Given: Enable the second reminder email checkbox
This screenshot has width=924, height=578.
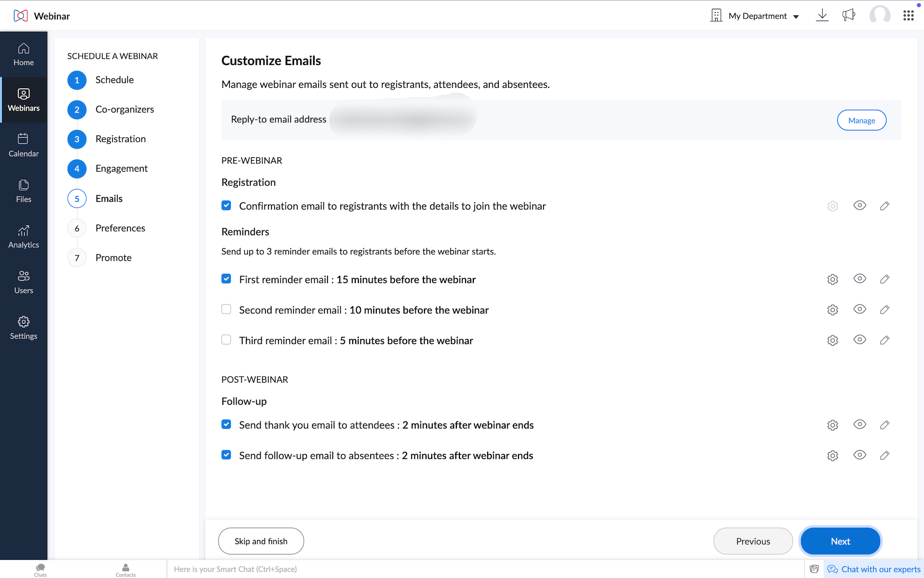Looking at the screenshot, I should click(226, 309).
